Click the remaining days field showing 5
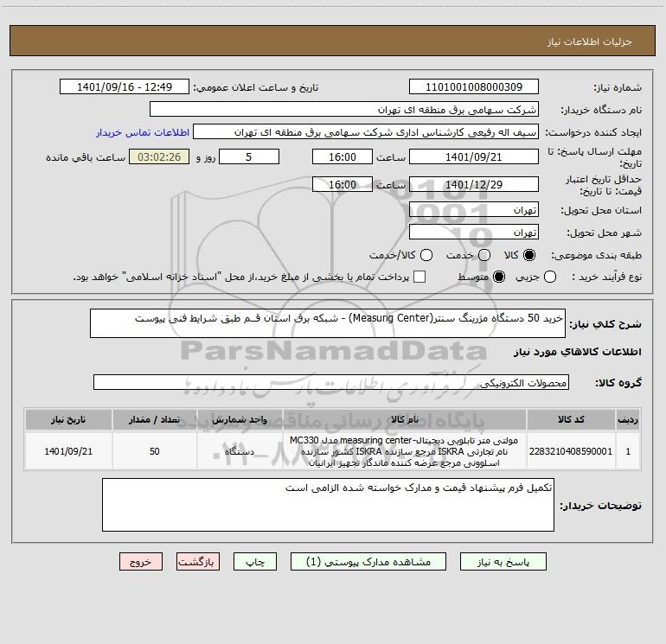Viewport: 666px width, 644px height. tap(249, 156)
